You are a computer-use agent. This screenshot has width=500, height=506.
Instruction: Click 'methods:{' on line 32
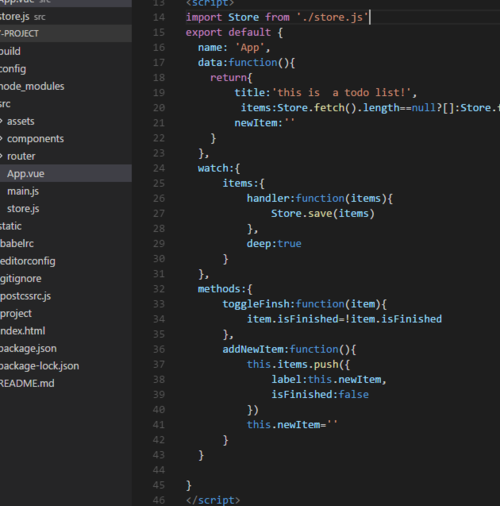[225, 289]
